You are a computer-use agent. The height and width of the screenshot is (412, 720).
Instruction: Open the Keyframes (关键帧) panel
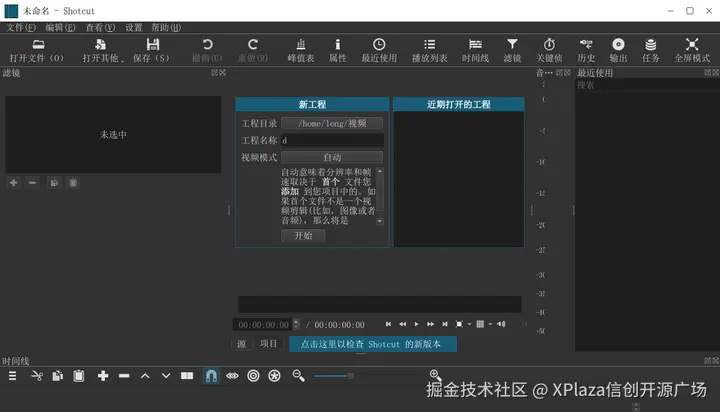click(549, 51)
